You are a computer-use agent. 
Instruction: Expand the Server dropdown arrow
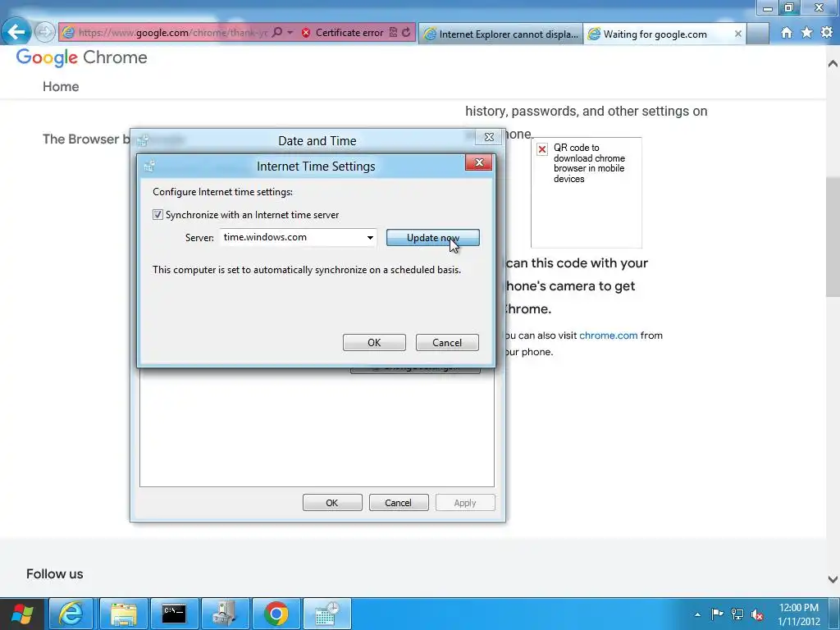pyautogui.click(x=370, y=238)
